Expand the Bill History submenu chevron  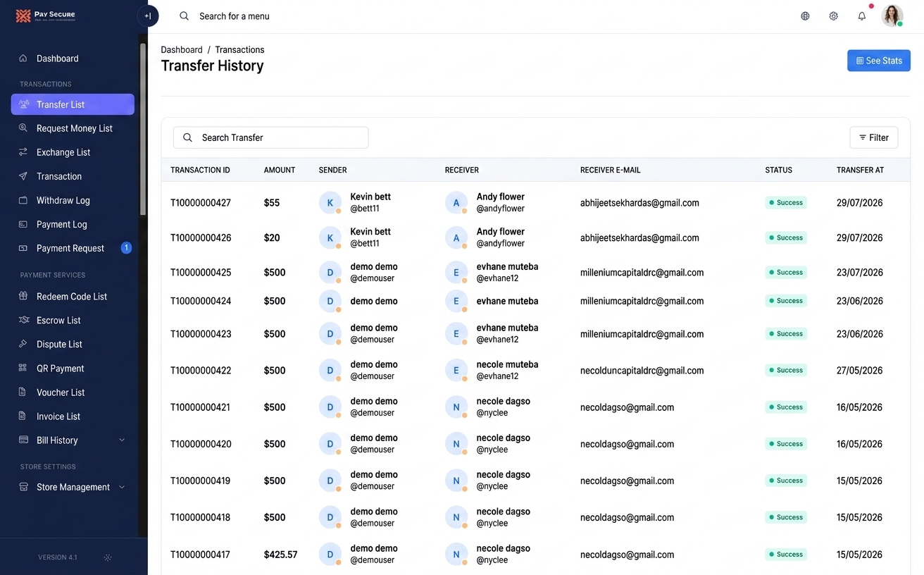(122, 440)
